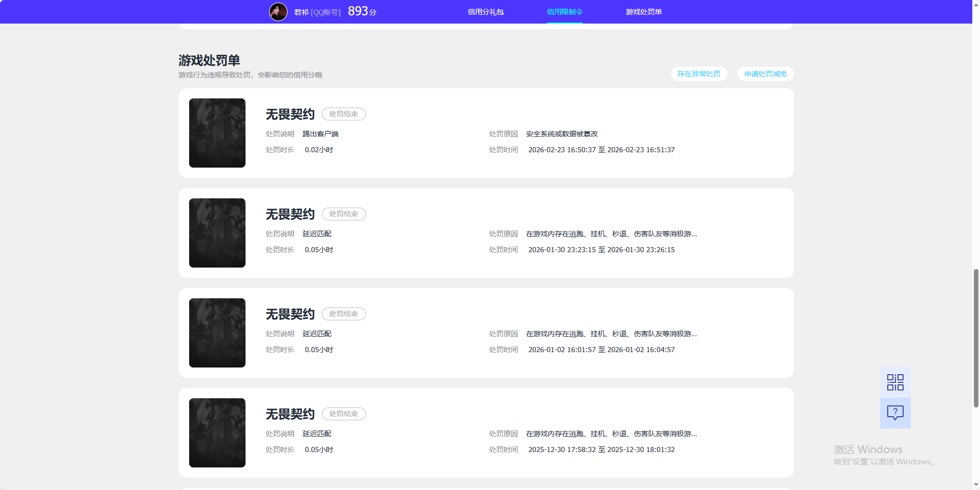This screenshot has height=490, width=980.
Task: Click the 处罚结束 badge on the second record
Action: point(343,214)
